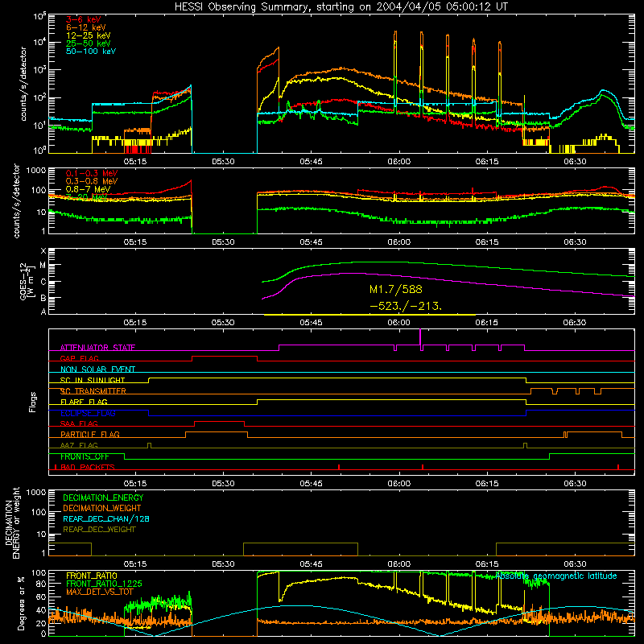Select the orange 6-12 keV legend label
This screenshot has width=644, height=644.
click(86, 27)
